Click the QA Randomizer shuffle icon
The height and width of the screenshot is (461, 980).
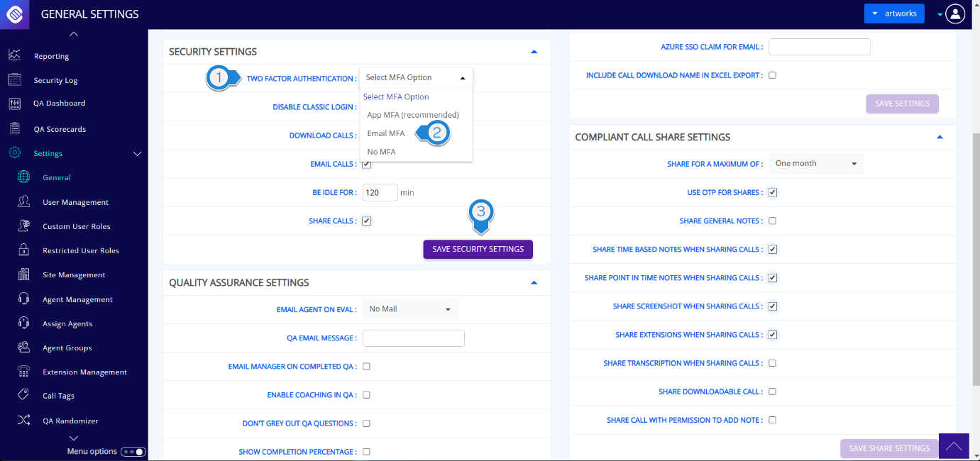[x=23, y=421]
